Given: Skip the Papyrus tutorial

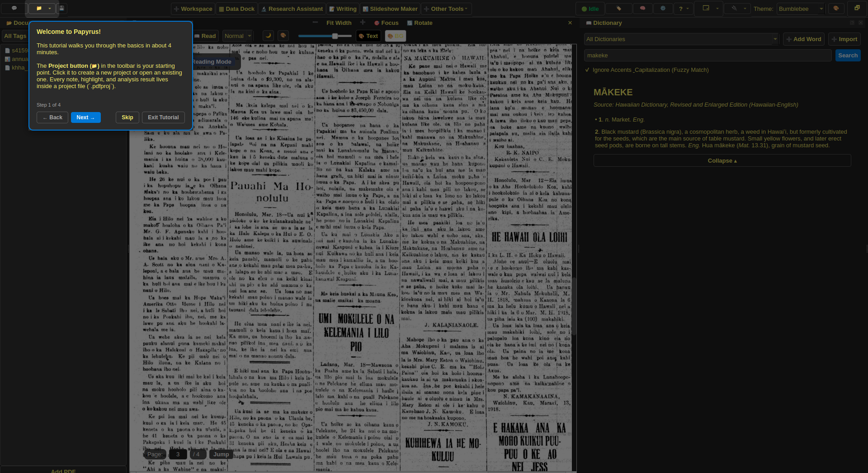Looking at the screenshot, I should click(127, 117).
